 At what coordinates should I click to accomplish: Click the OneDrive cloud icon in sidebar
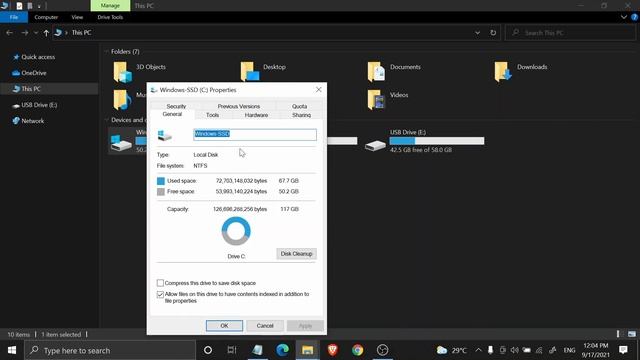pyautogui.click(x=16, y=73)
